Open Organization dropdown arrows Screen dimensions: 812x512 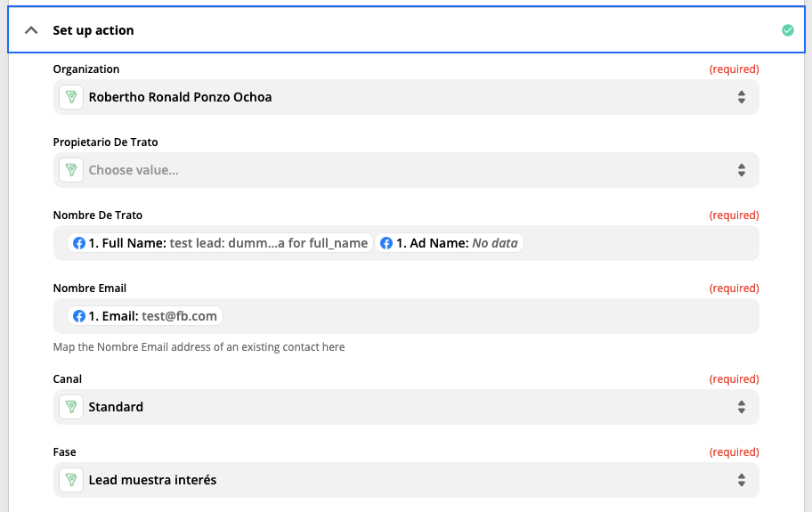[742, 97]
